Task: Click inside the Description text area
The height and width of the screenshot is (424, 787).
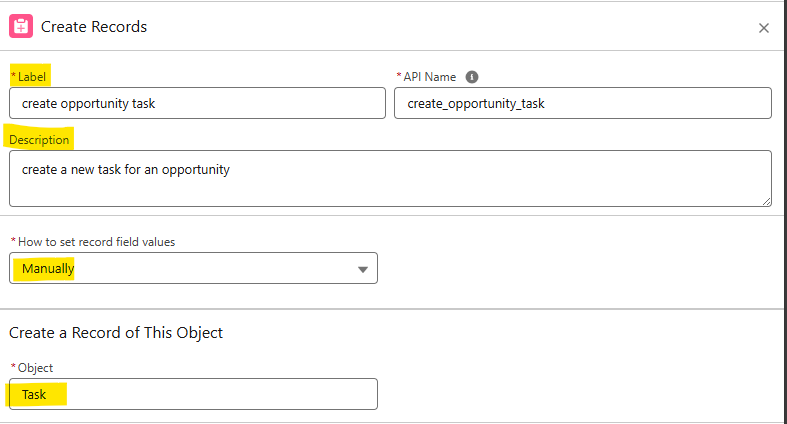Action: [x=390, y=180]
